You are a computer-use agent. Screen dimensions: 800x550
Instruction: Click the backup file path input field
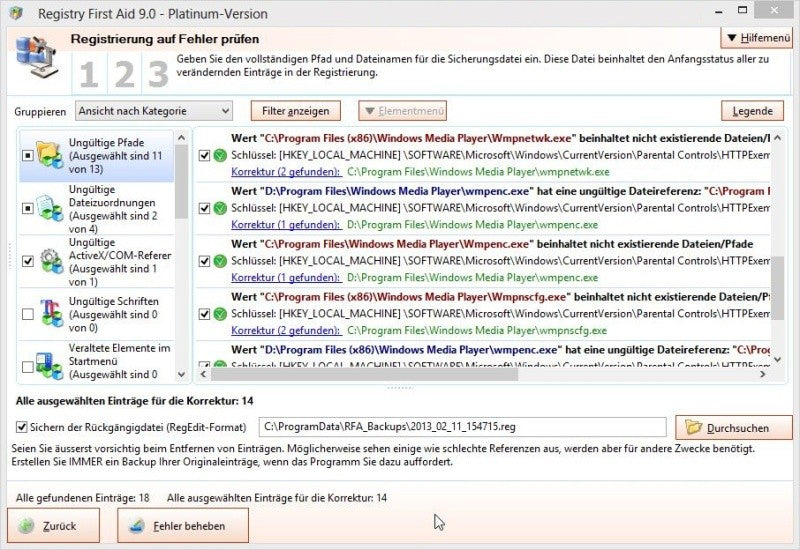(463, 427)
